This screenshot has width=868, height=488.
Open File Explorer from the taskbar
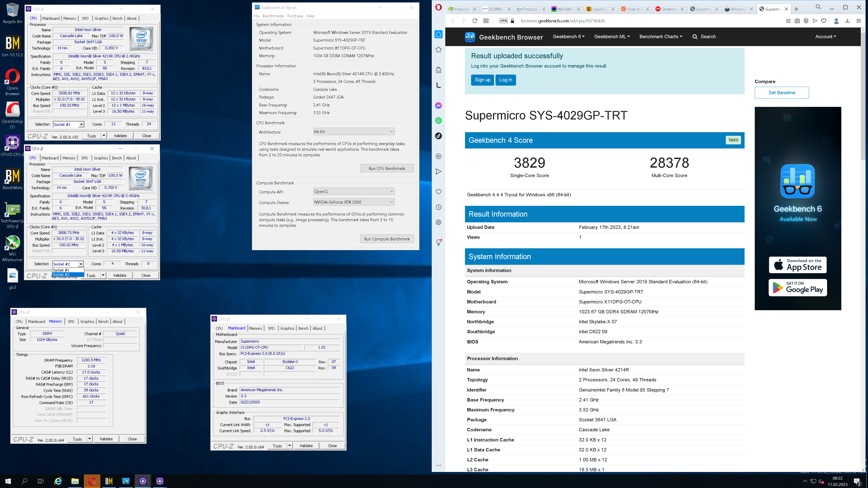tap(75, 481)
